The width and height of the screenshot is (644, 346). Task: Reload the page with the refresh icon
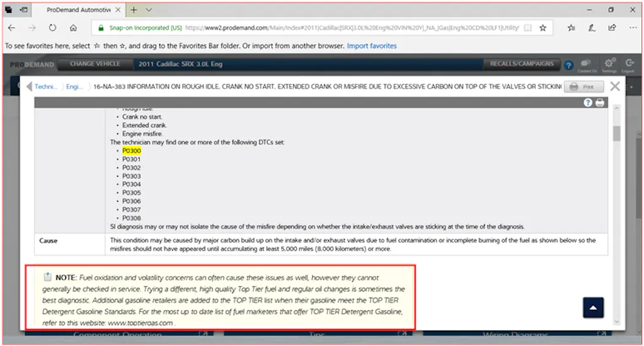[53, 28]
